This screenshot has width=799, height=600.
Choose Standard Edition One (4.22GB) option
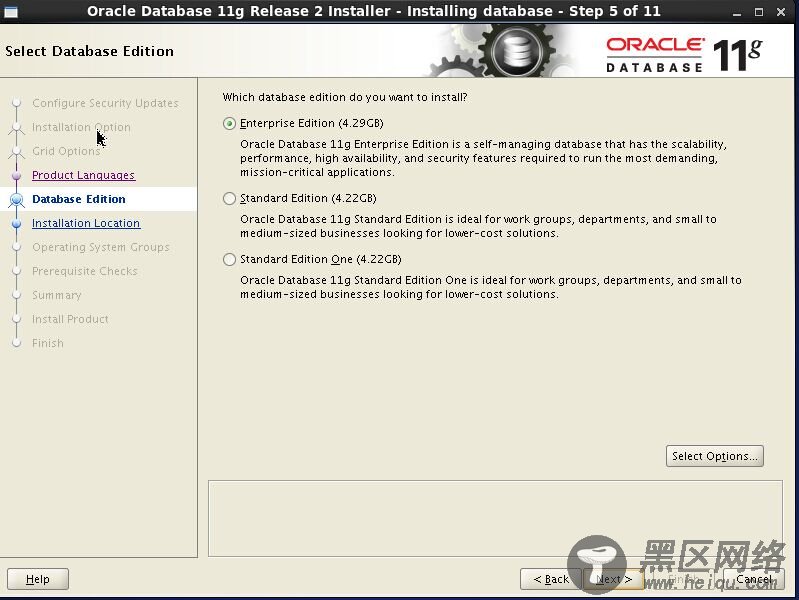pyautogui.click(x=229, y=259)
